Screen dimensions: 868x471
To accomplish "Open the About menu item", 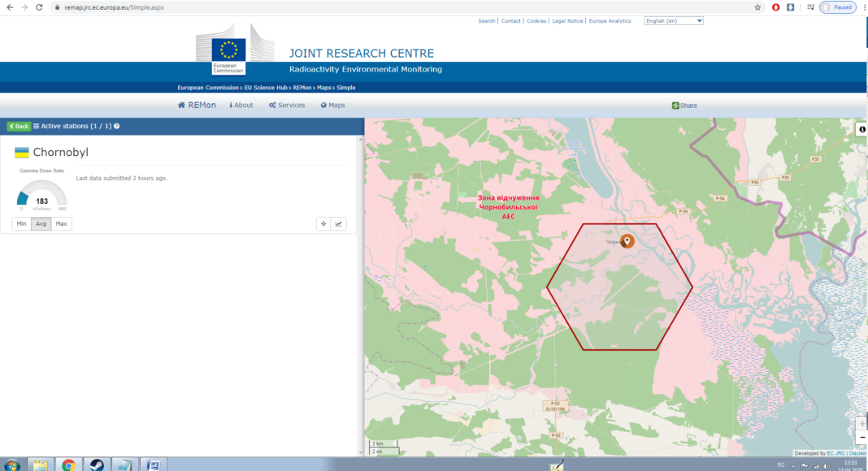I will [x=241, y=105].
